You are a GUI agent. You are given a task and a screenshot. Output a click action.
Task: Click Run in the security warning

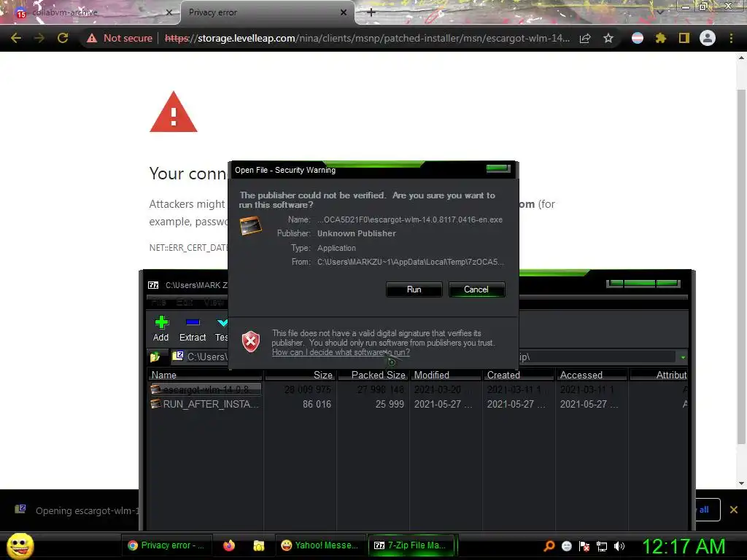click(x=414, y=289)
